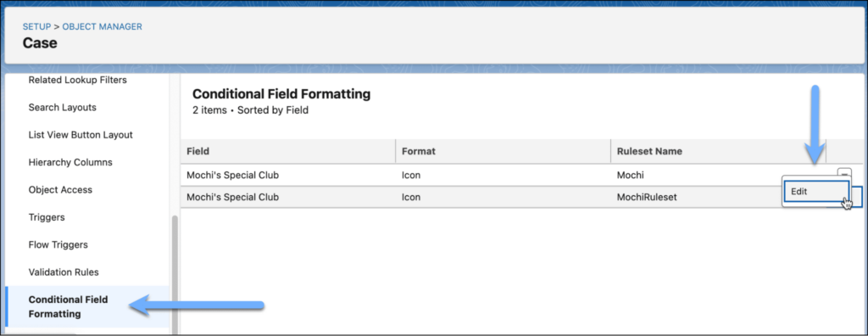This screenshot has width=868, height=336.
Task: Open the Triggers sidebar item
Action: click(47, 217)
